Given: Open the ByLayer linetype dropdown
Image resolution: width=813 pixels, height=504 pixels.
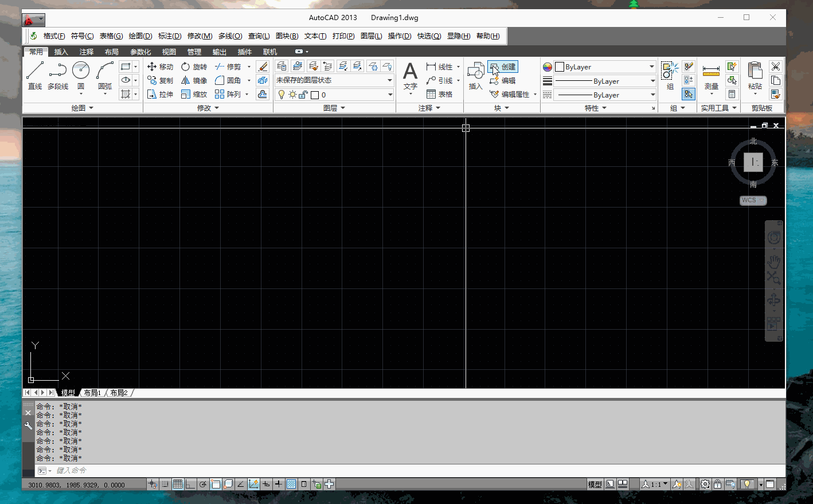Looking at the screenshot, I should click(x=652, y=95).
